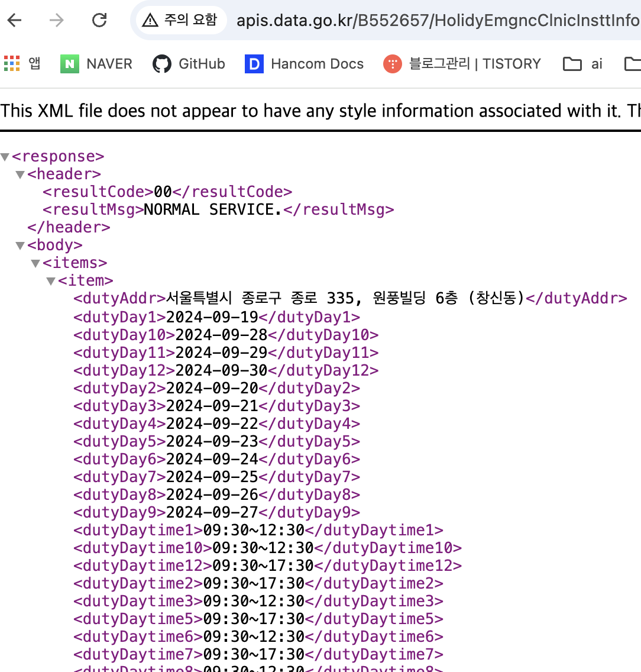Click the resultCode value 00
Screen dimensions: 641x672
coord(163,192)
